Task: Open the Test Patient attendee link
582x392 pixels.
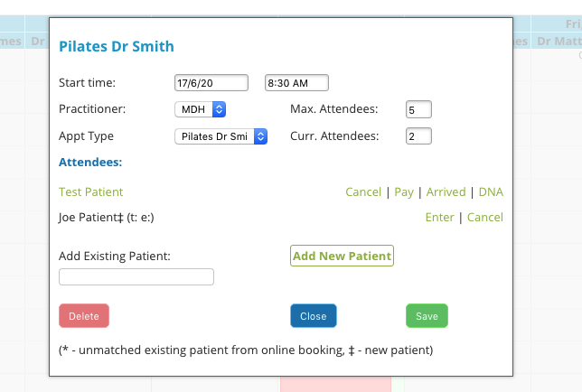Action: (90, 191)
